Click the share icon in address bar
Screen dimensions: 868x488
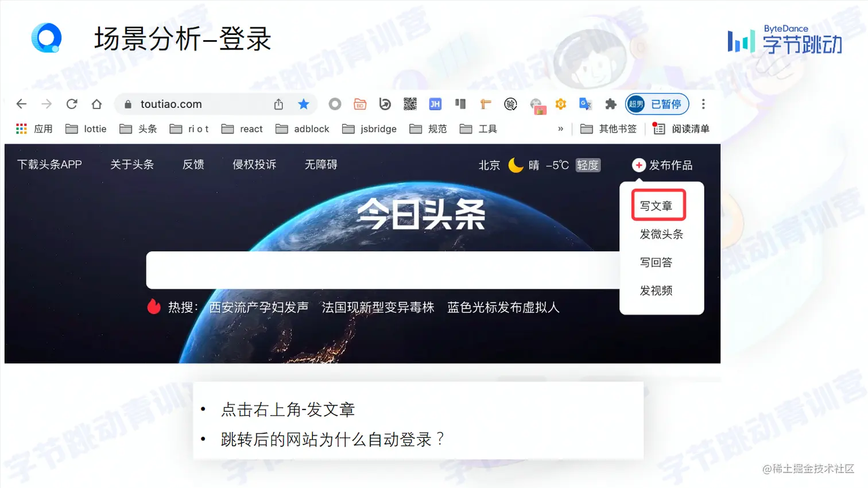click(278, 104)
